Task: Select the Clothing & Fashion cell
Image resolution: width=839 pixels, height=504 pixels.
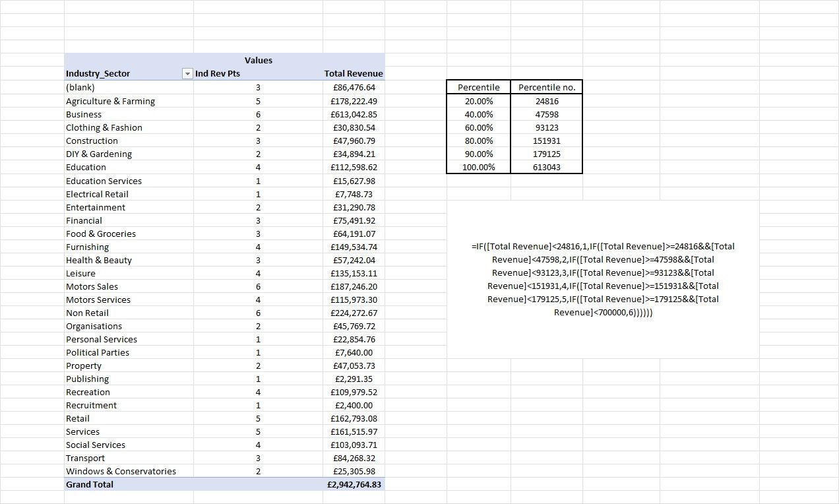Action: click(x=129, y=127)
